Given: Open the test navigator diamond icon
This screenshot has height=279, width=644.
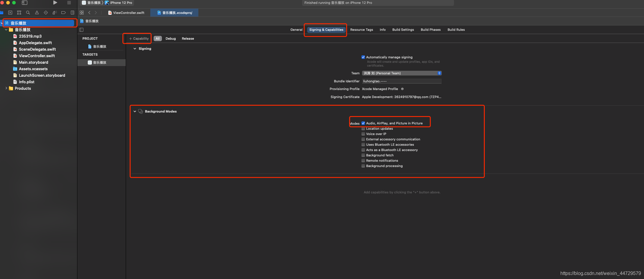Looking at the screenshot, I should click(46, 13).
